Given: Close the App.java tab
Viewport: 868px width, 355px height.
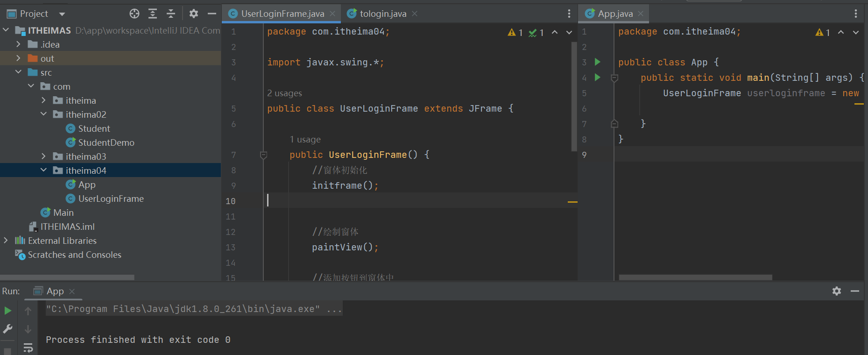Looking at the screenshot, I should pos(641,14).
